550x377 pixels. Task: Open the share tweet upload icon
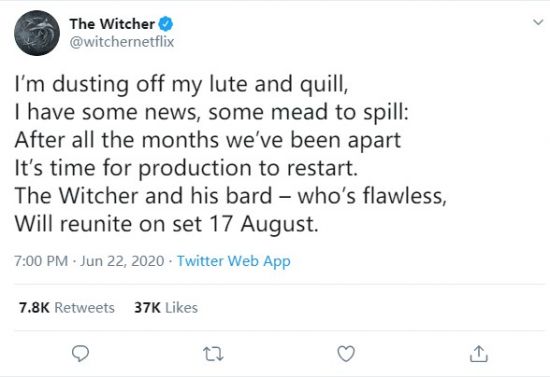479,354
